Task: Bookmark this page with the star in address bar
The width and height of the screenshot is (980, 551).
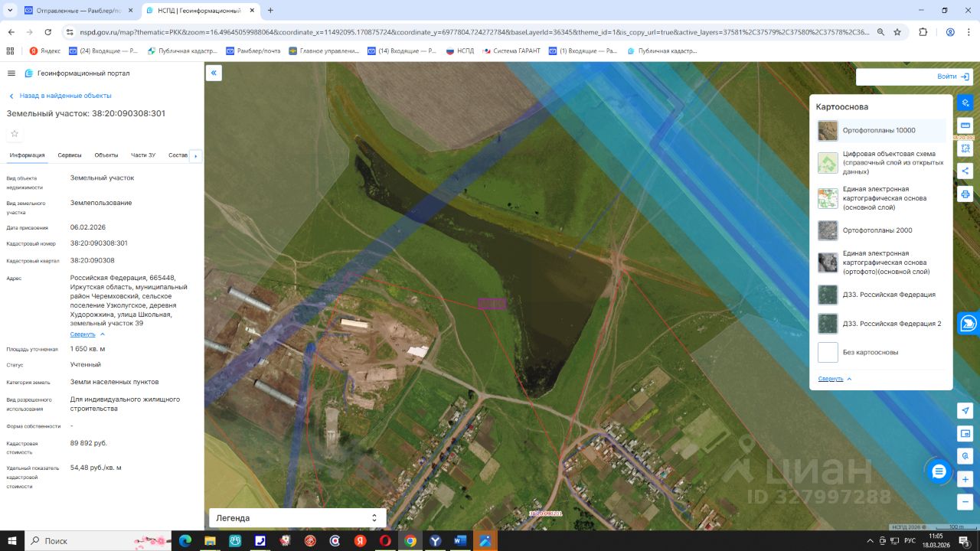Action: pos(897,32)
